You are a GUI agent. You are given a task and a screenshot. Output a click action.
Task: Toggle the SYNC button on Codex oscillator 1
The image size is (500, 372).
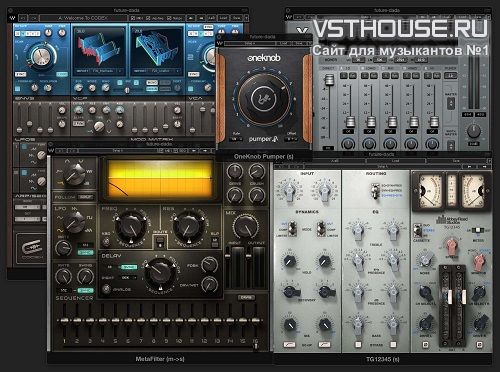(x=20, y=74)
